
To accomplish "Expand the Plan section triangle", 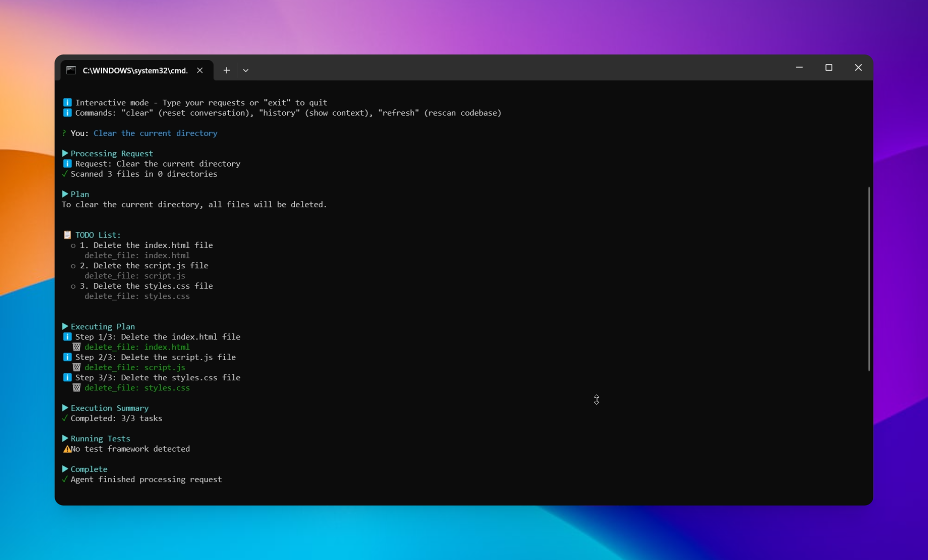I will pos(64,194).
